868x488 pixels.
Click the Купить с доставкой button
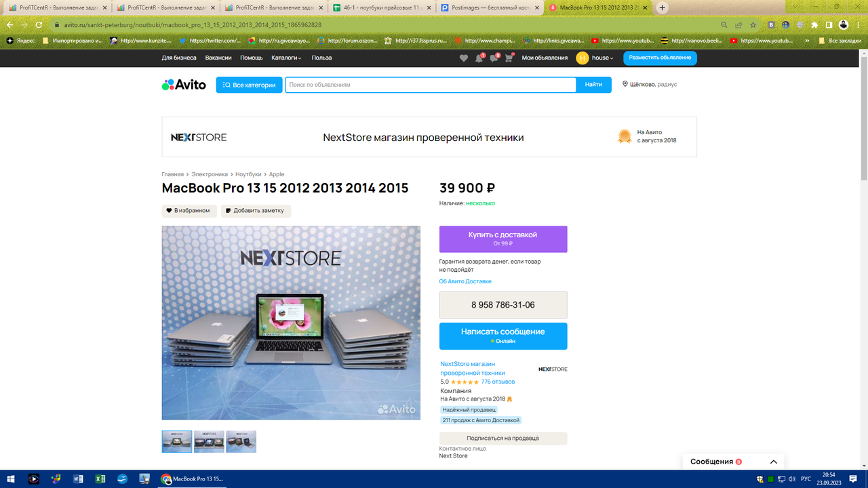click(502, 239)
